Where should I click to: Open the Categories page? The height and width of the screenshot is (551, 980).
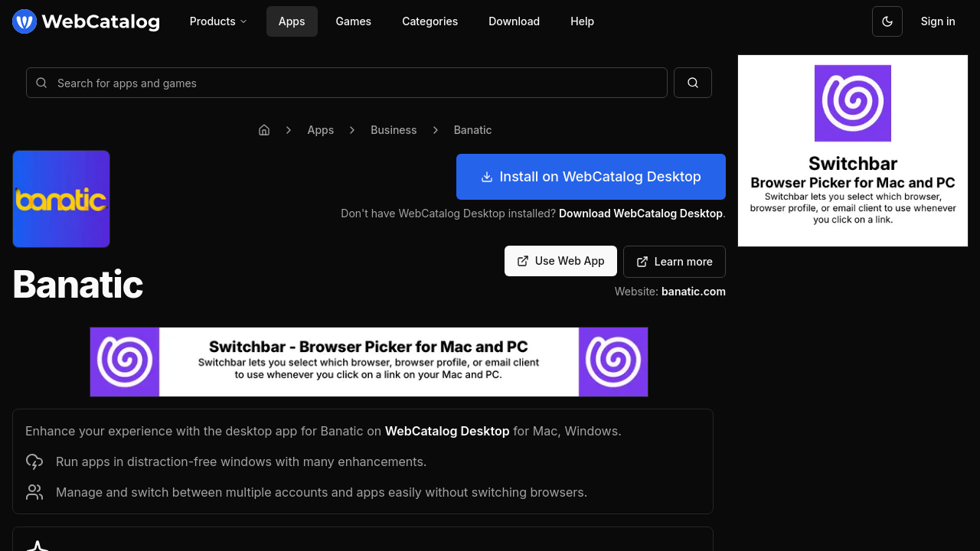(x=430, y=21)
